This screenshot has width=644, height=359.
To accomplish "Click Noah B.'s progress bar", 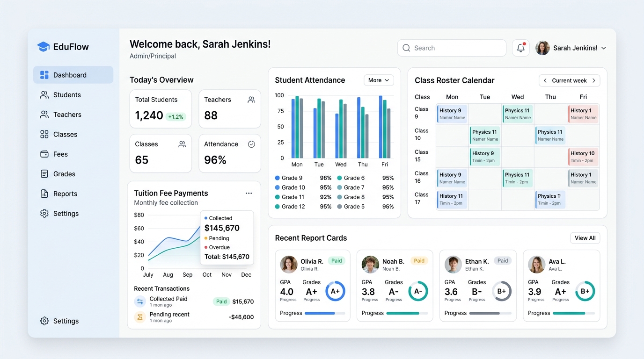I will click(407, 313).
